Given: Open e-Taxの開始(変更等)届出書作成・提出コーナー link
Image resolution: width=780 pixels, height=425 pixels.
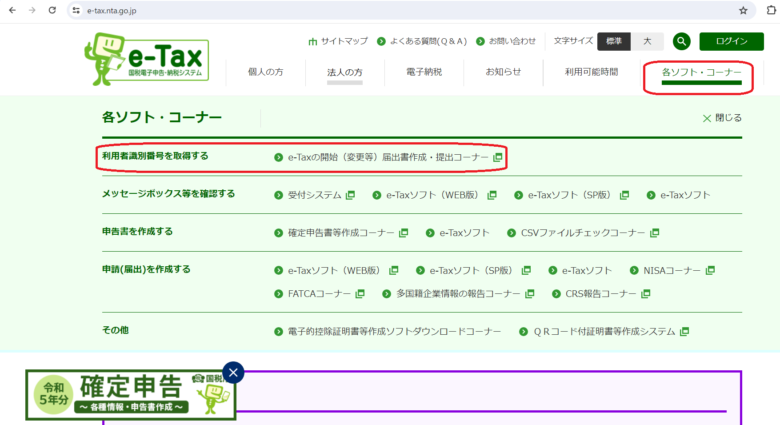Looking at the screenshot, I should [x=388, y=157].
